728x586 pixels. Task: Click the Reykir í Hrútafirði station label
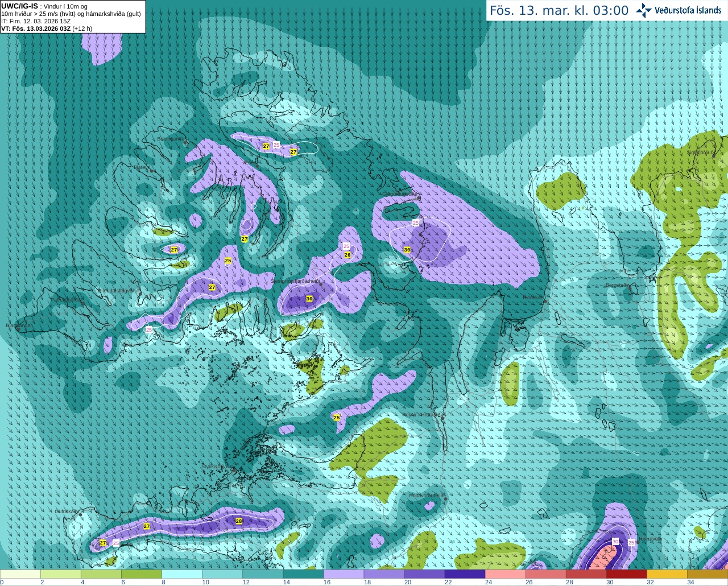point(422,415)
